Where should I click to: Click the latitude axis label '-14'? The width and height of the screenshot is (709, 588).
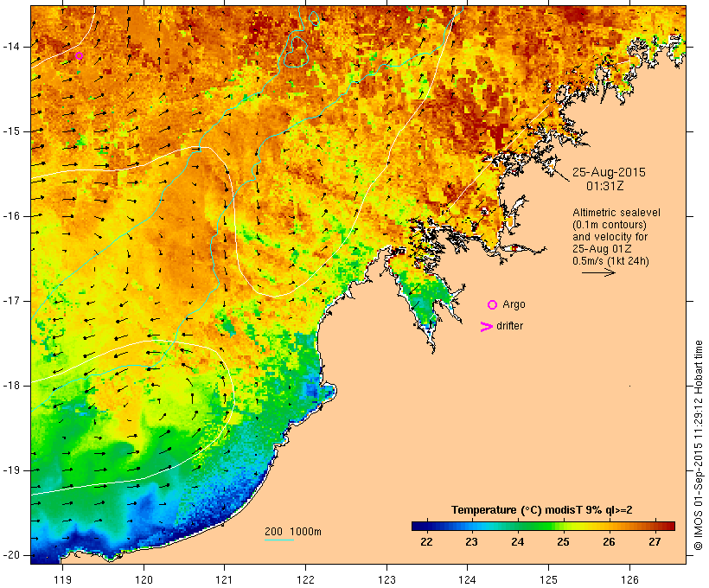(x=11, y=47)
